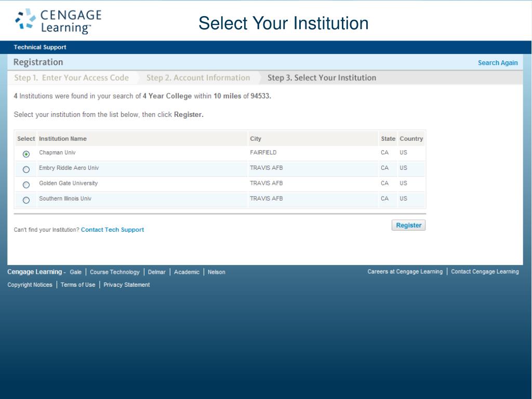Viewport: 532px width, 399px height.
Task: Click the FAIRFIELD city cell
Action: click(263, 152)
